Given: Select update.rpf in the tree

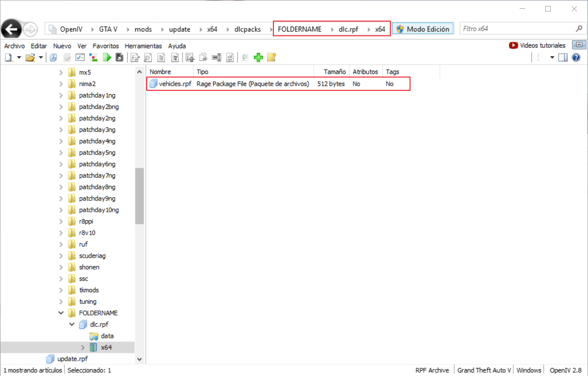Looking at the screenshot, I should 72,359.
